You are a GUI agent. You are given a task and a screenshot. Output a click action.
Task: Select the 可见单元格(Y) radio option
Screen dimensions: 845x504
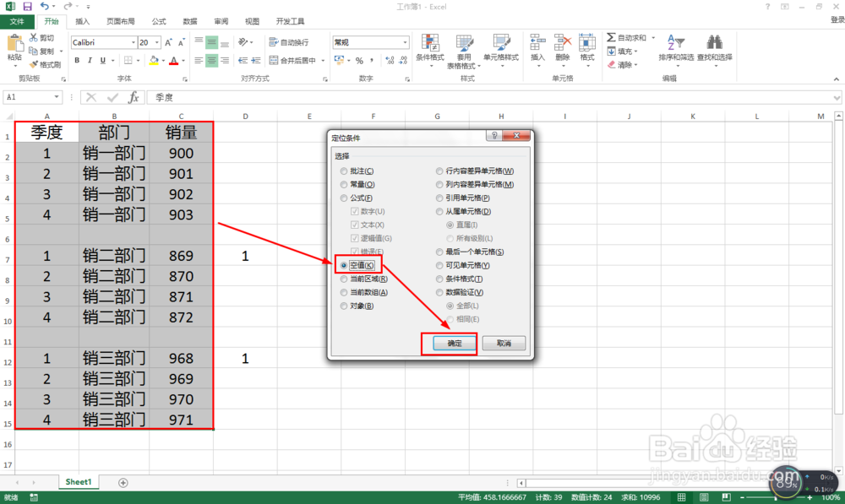[439, 265]
